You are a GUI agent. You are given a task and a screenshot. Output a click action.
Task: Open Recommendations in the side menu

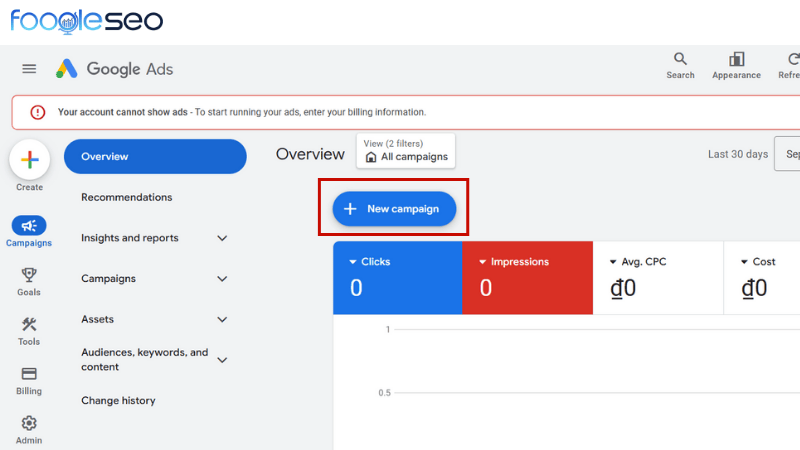pos(127,197)
